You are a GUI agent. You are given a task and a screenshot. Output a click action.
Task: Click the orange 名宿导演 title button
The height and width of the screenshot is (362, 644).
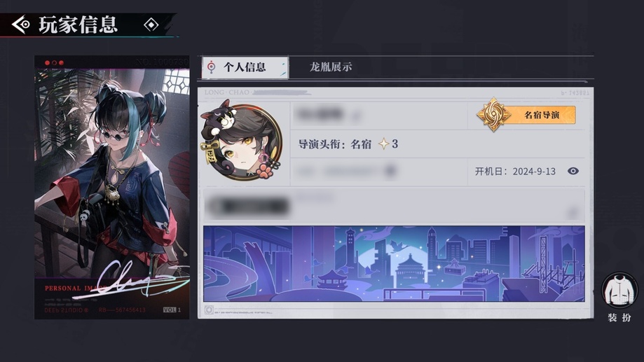pos(542,115)
